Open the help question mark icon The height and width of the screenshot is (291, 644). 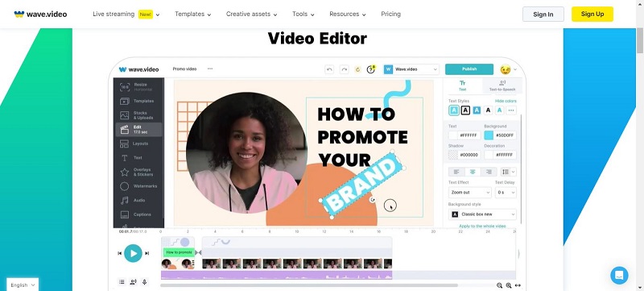click(371, 69)
